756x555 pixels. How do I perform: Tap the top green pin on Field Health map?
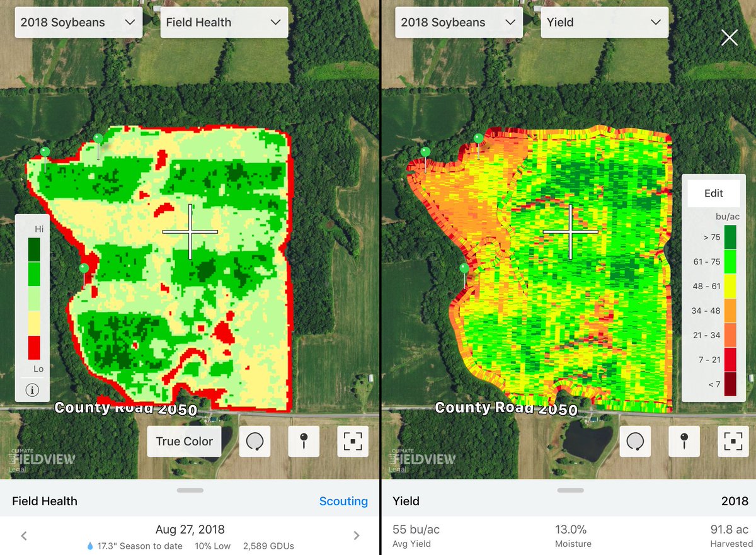(98, 139)
